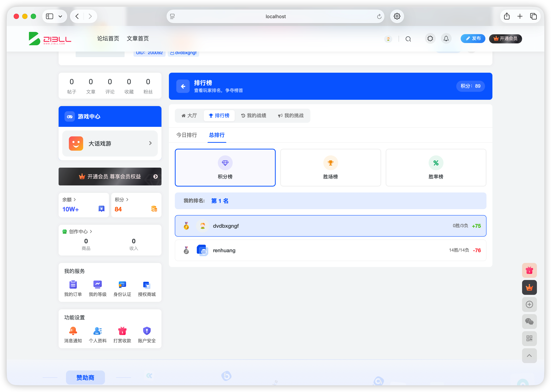551x392 pixels.
Task: Select the 积分榜 ranking card
Action: (x=225, y=167)
